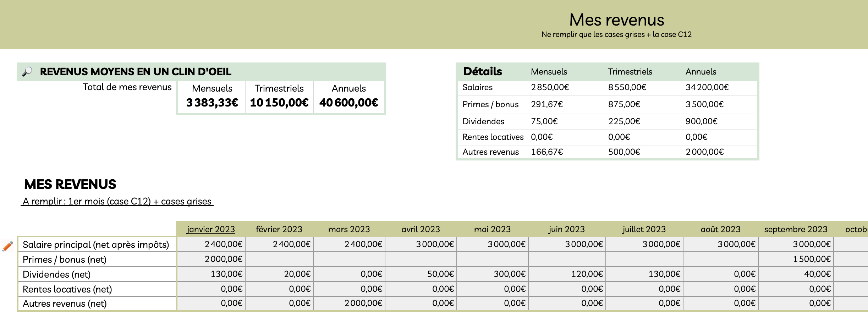This screenshot has height=333, width=868.
Task: Select the empty February Primes / bonus cell
Action: pyautogui.click(x=279, y=259)
